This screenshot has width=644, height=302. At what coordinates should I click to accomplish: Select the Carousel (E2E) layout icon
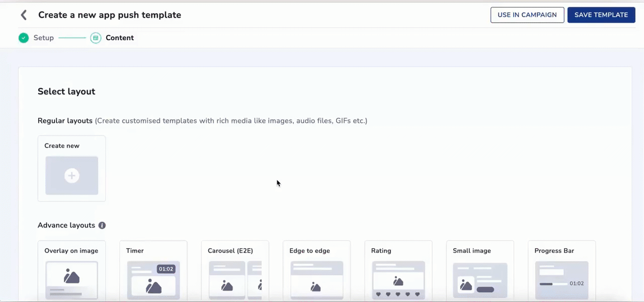[x=234, y=280]
